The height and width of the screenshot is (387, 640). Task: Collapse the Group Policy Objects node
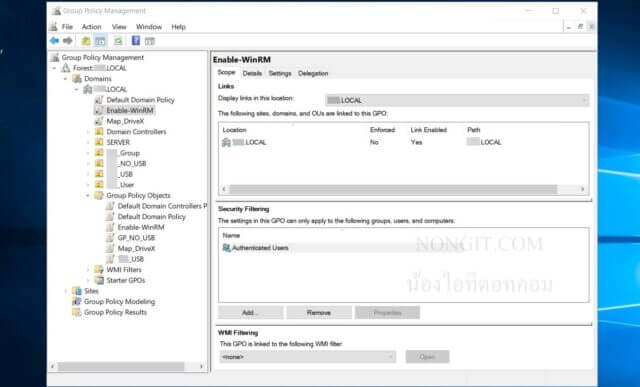(88, 196)
